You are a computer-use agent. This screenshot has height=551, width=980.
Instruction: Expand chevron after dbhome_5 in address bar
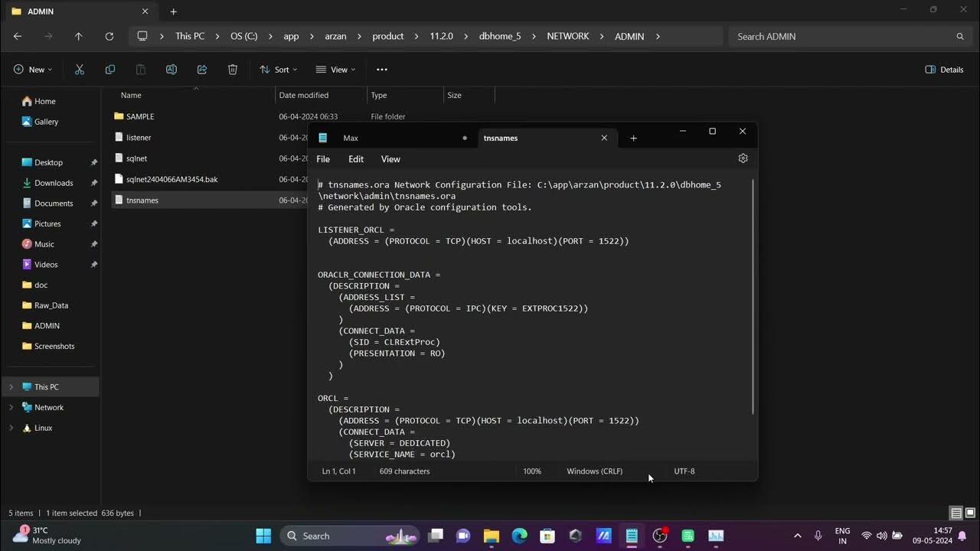(x=534, y=36)
